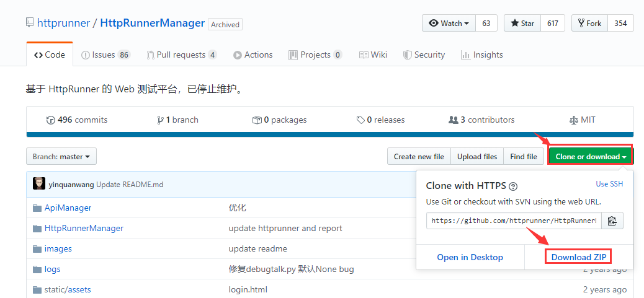View the 1 branch list
The image size is (644, 298).
177,120
